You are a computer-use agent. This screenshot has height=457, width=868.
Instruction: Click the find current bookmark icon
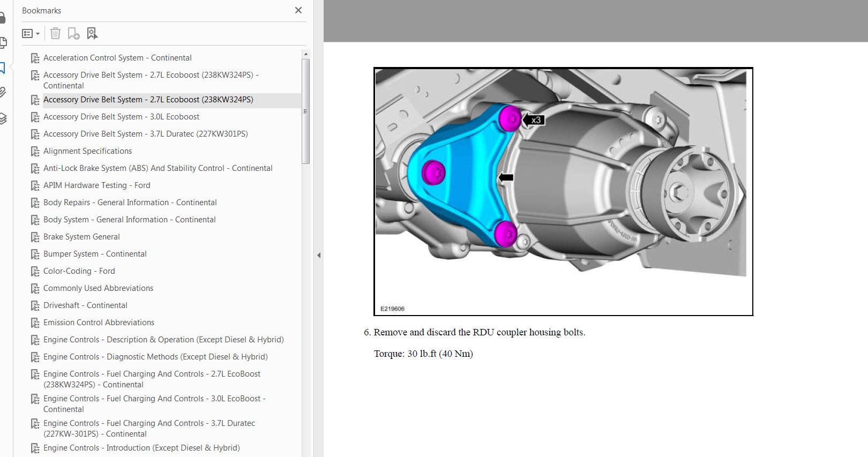pos(92,34)
